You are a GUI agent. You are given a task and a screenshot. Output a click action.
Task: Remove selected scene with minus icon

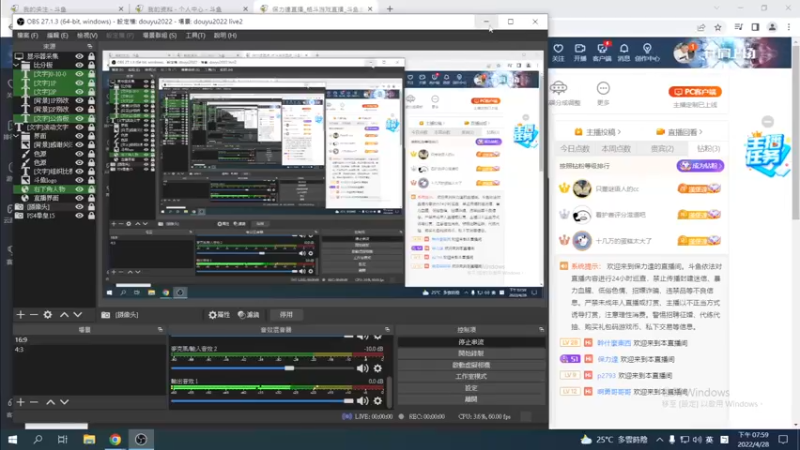(34, 402)
